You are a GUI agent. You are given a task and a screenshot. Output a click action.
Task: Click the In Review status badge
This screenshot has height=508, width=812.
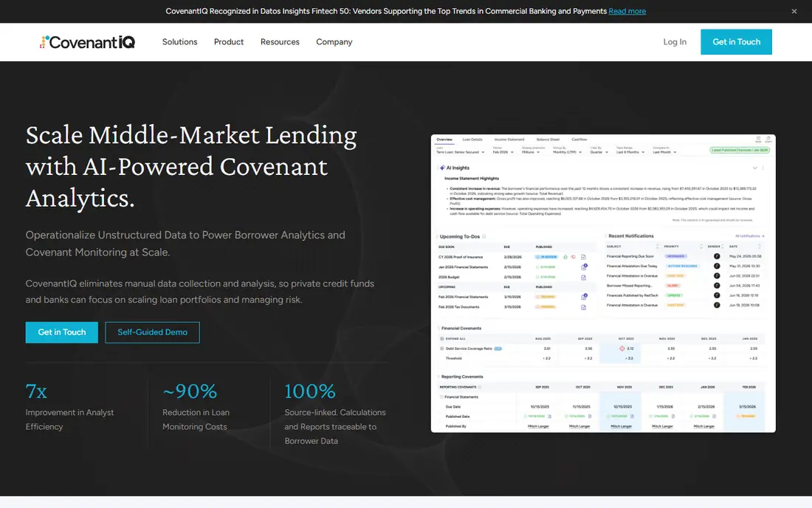click(546, 257)
